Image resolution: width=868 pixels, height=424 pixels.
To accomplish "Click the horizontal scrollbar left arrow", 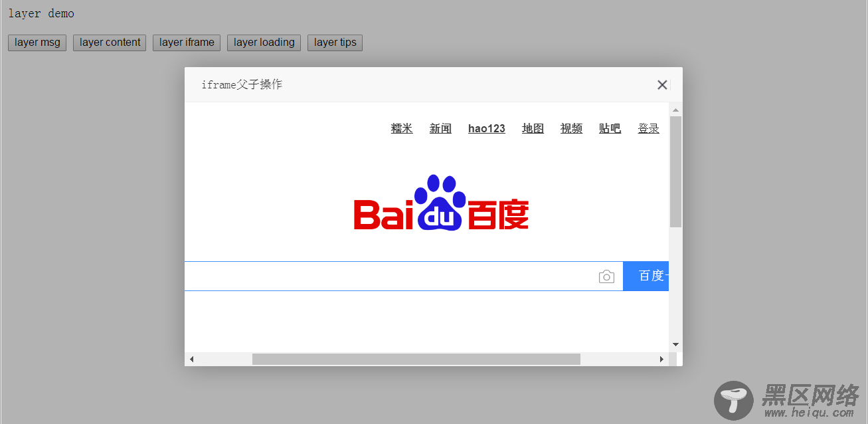I will (191, 360).
